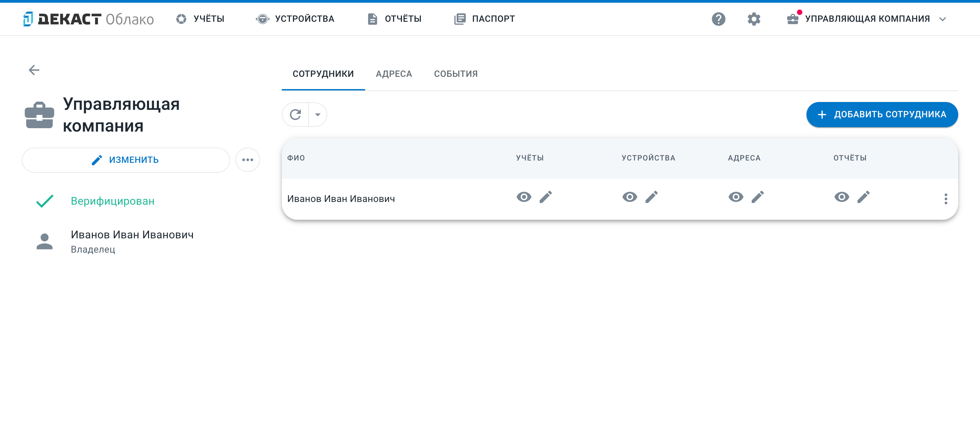The width and height of the screenshot is (980, 442).
Task: Click Иванов Иван Иванович in employee table
Action: click(341, 199)
